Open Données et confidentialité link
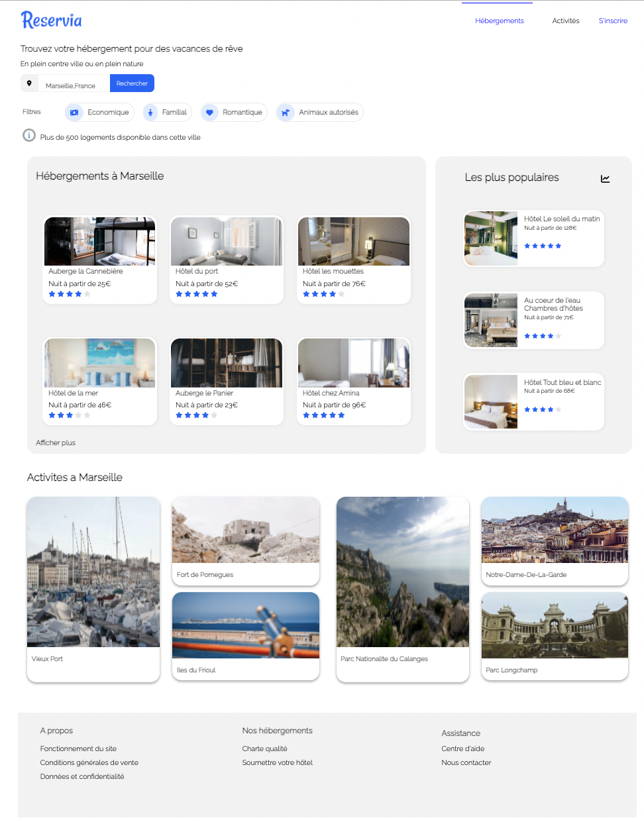Screen dimensions: 644x822 coord(82,776)
